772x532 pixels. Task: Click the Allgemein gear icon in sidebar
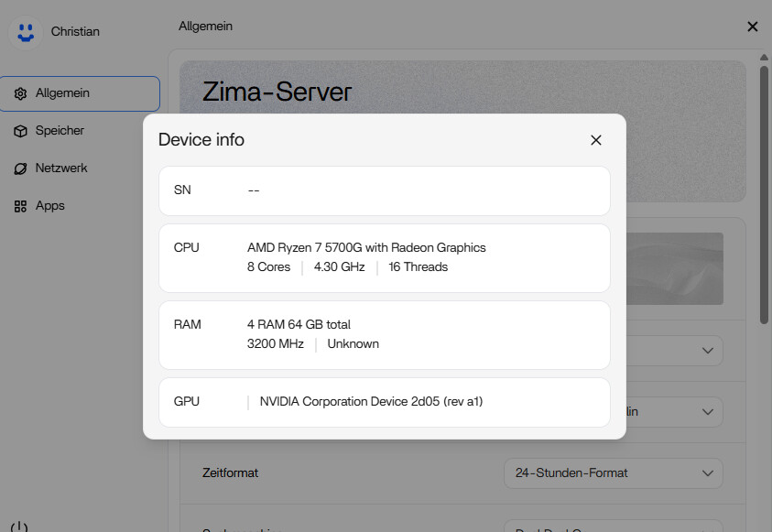20,93
